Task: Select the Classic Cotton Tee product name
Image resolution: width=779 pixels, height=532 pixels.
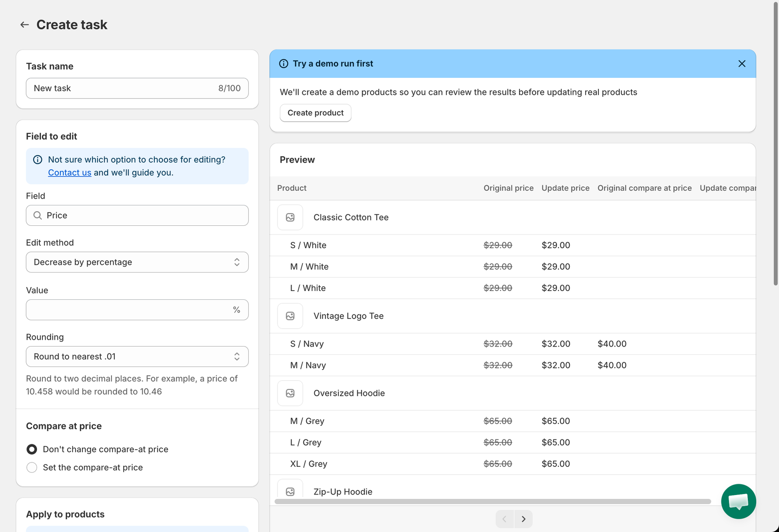Action: 351,218
